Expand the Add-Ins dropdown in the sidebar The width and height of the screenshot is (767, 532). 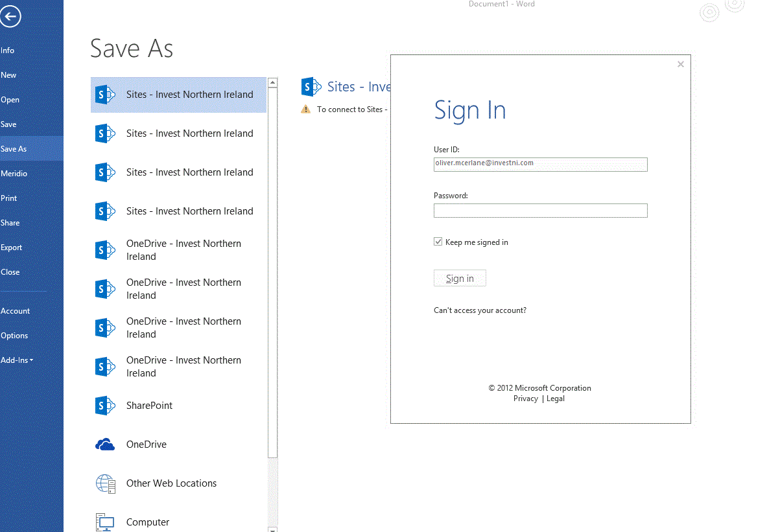[17, 360]
